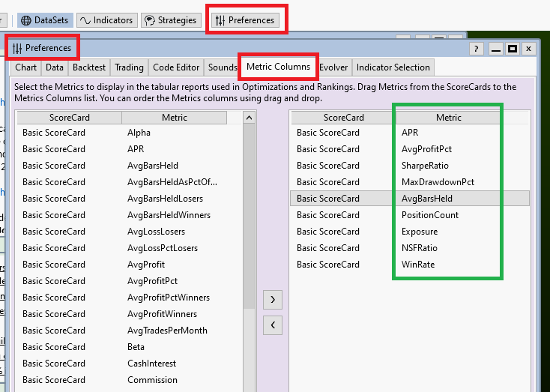Select SharpeRatio in the Metric Columns list
Screen dimensions: 550x392
(x=426, y=166)
